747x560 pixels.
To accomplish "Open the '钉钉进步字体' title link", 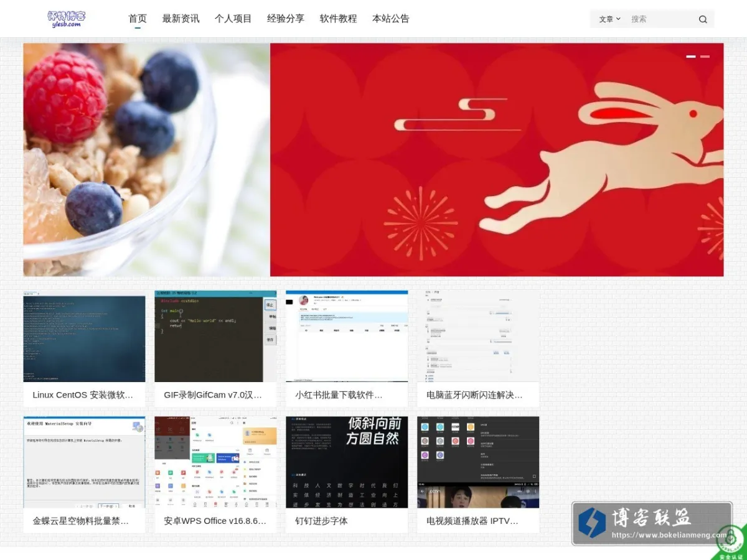I will pos(321,521).
